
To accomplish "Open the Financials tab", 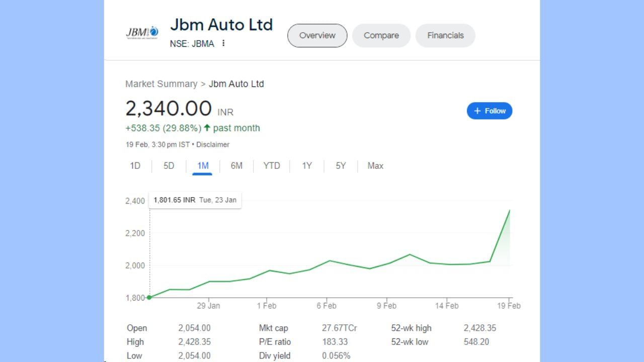I will (445, 36).
